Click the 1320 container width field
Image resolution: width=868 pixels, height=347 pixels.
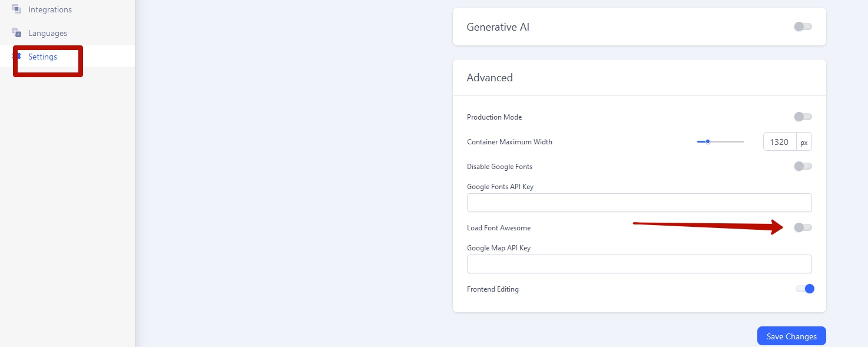pyautogui.click(x=779, y=142)
